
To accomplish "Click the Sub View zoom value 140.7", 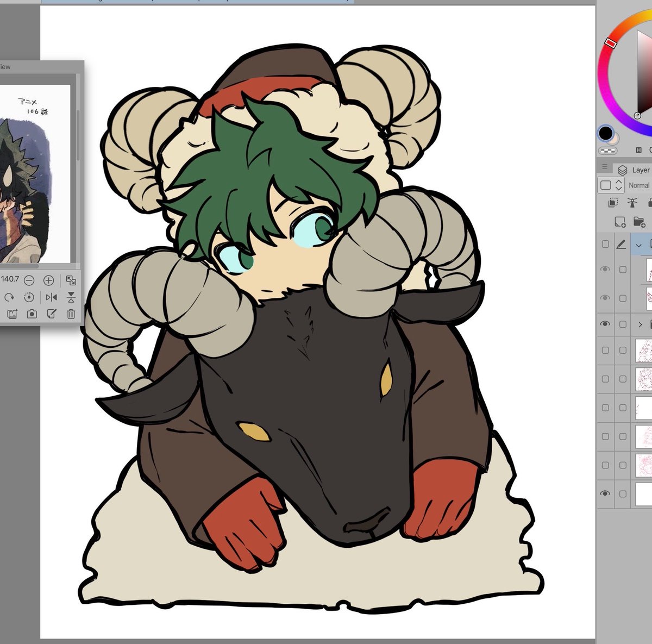I will 10,279.
